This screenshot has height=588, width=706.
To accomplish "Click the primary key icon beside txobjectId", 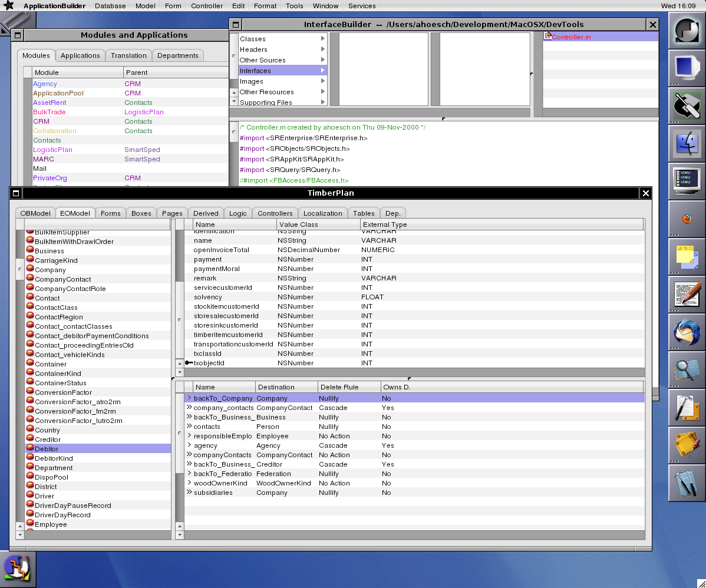I will 189,363.
